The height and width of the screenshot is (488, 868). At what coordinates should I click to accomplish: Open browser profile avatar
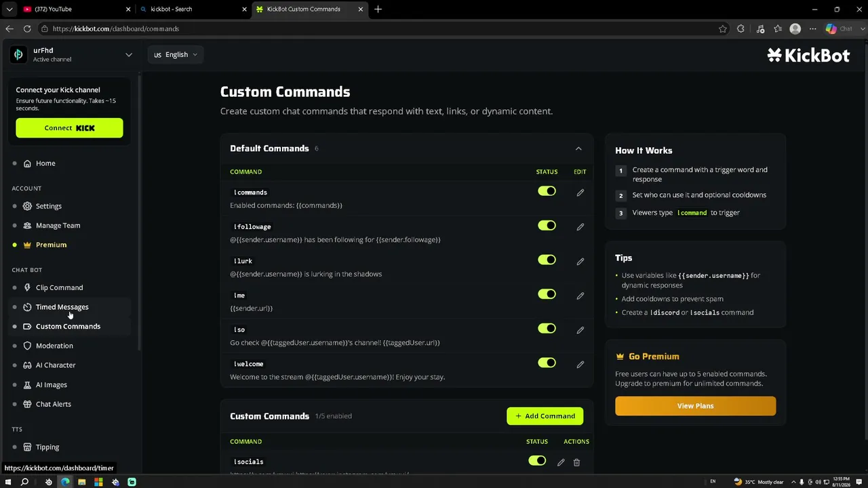pos(795,28)
